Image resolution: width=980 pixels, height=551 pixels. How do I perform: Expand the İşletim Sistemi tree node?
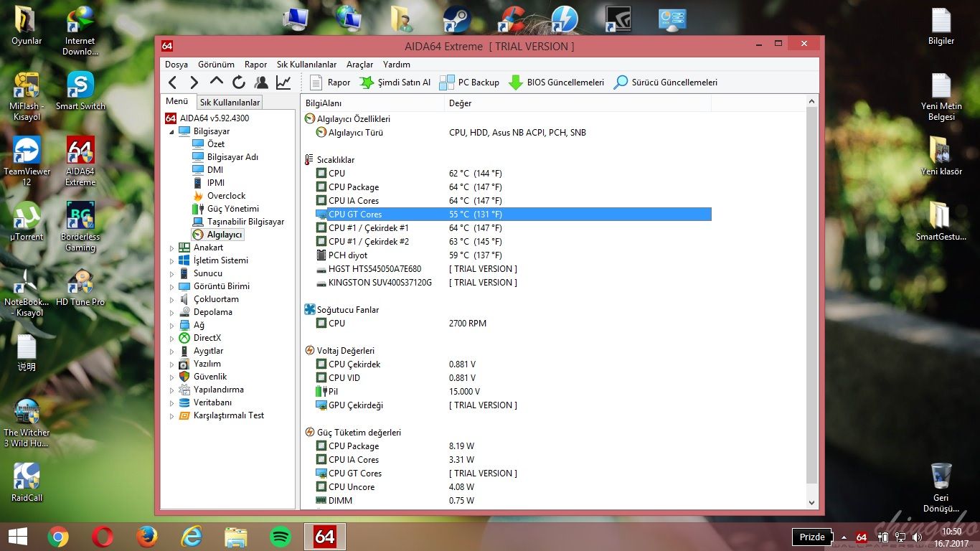coord(171,261)
